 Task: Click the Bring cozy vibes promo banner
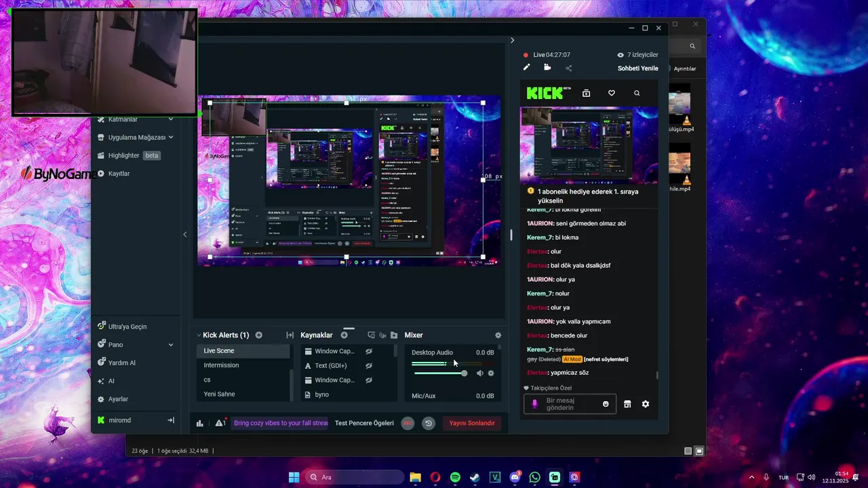(280, 423)
